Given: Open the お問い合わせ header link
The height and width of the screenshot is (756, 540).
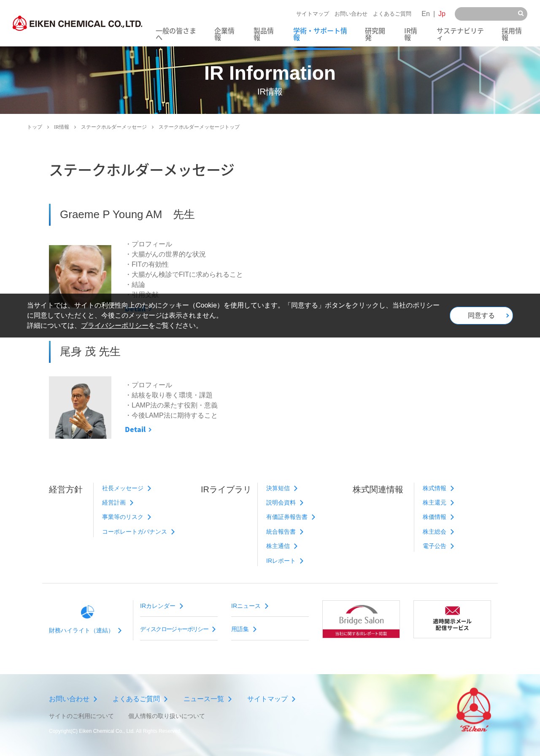Looking at the screenshot, I should coord(351,14).
